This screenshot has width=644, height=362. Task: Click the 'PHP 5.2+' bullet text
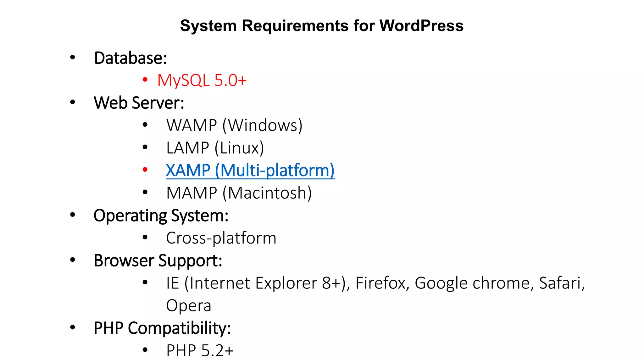200,351
